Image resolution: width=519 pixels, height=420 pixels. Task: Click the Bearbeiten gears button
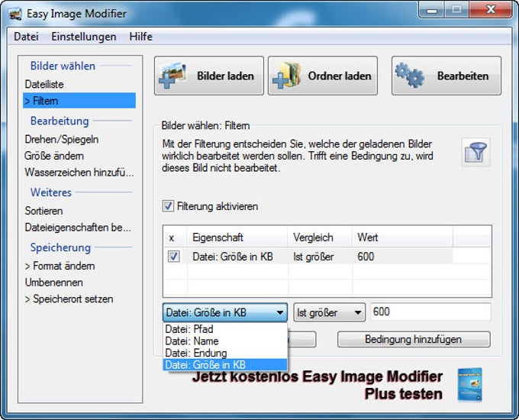pos(446,76)
